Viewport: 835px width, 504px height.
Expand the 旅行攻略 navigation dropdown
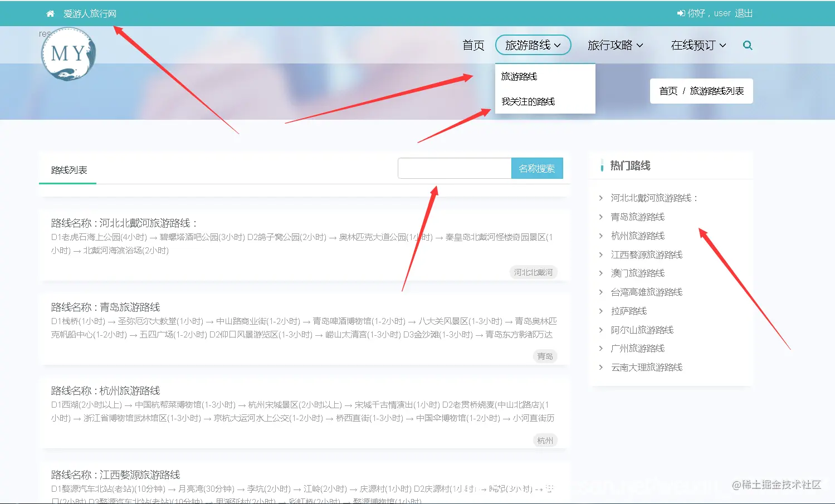(x=616, y=45)
